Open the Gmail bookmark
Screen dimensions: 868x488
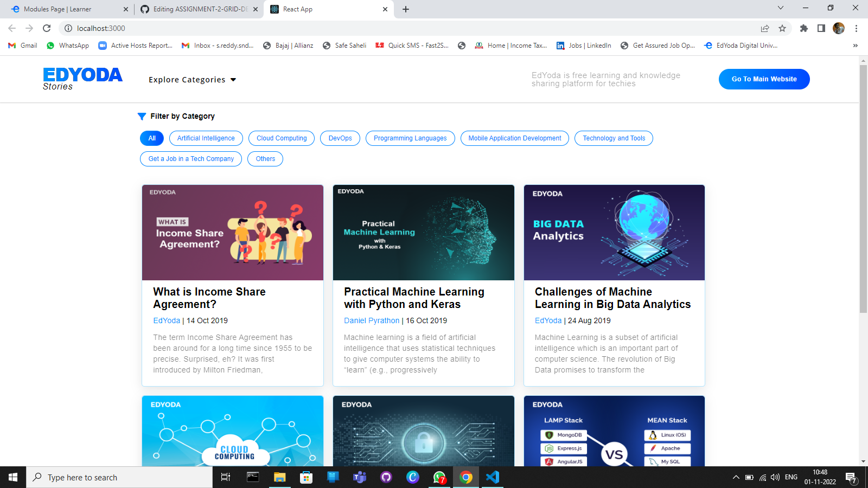coord(22,46)
